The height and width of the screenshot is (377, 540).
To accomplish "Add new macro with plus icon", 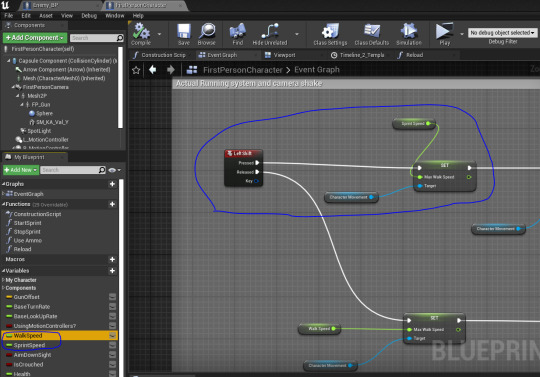I will coord(112,259).
